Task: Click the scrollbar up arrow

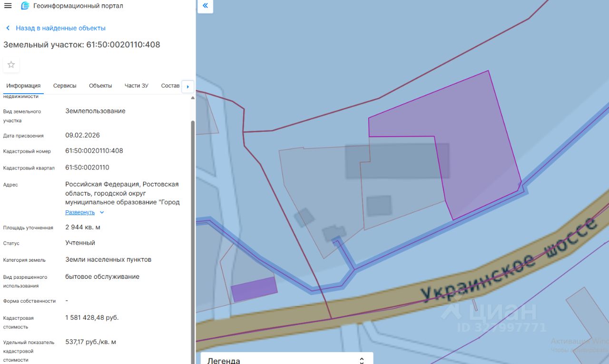Action: click(193, 98)
